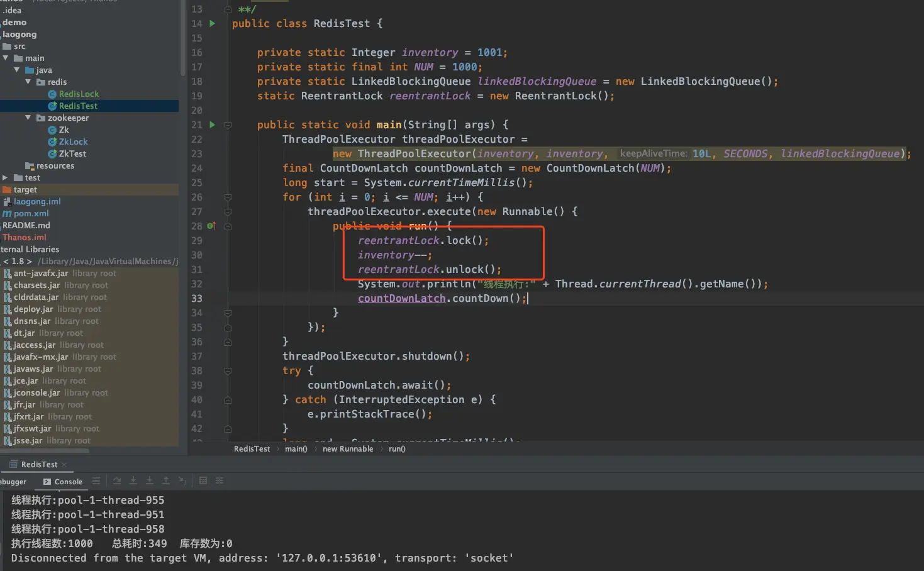Collapse the zookeeper package folder
Viewport: 924px width, 571px height.
point(28,118)
